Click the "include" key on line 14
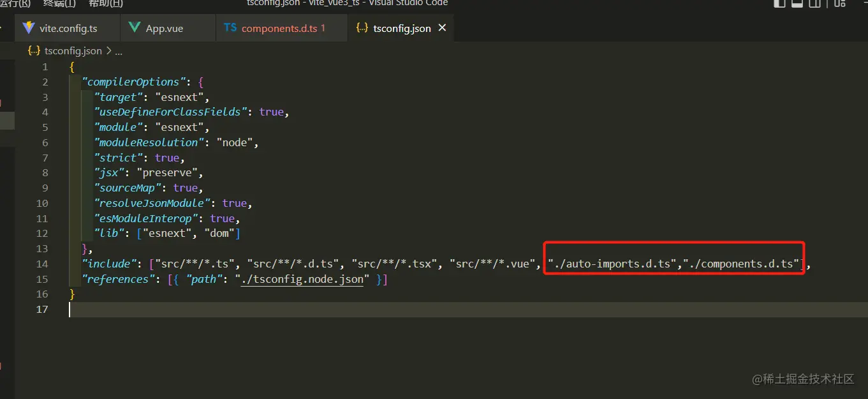Image resolution: width=868 pixels, height=399 pixels. coord(109,264)
